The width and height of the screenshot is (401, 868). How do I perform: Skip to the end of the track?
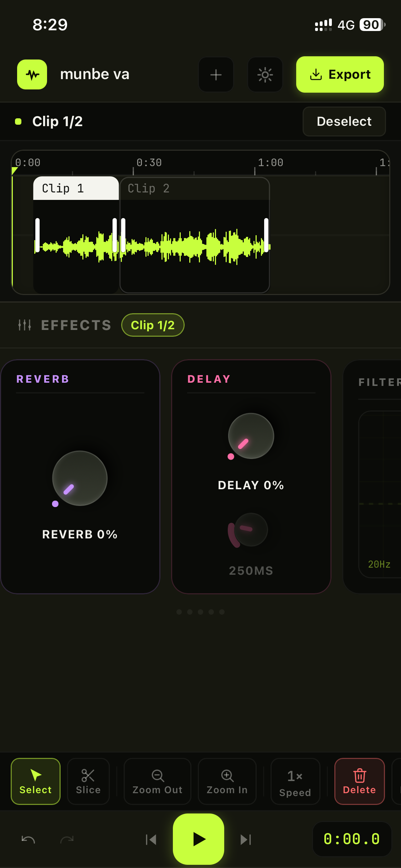246,839
